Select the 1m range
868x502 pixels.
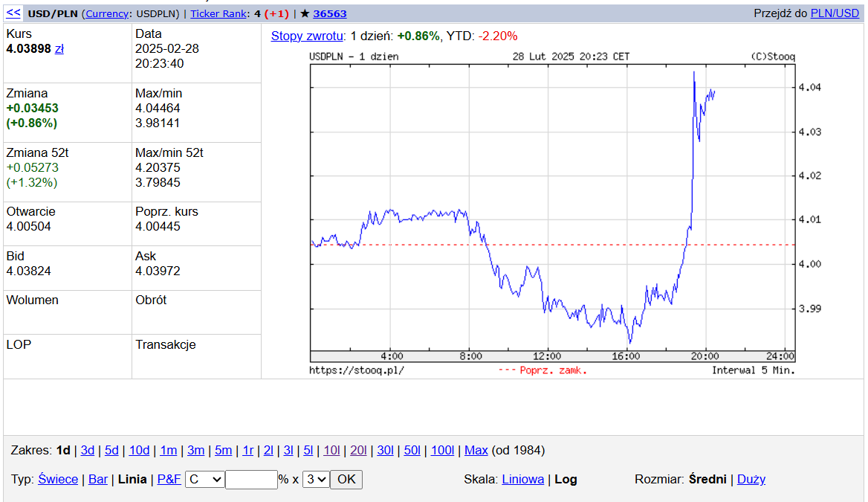[168, 451]
